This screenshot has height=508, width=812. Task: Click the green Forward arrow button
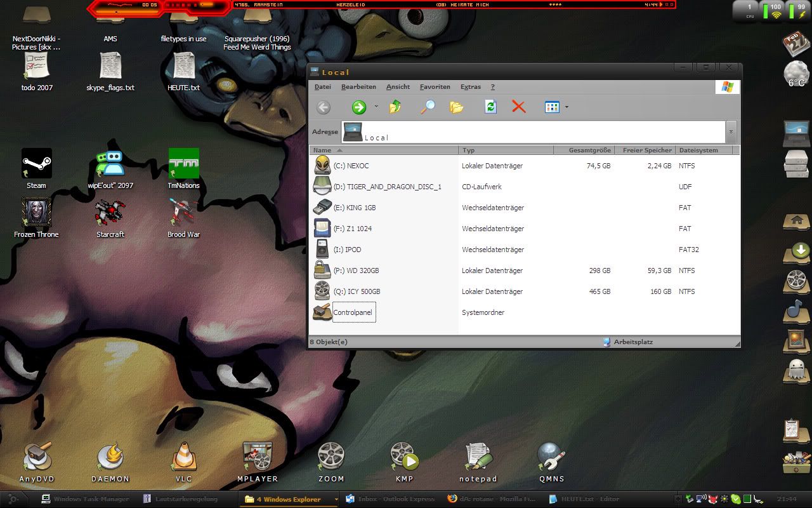click(x=359, y=107)
